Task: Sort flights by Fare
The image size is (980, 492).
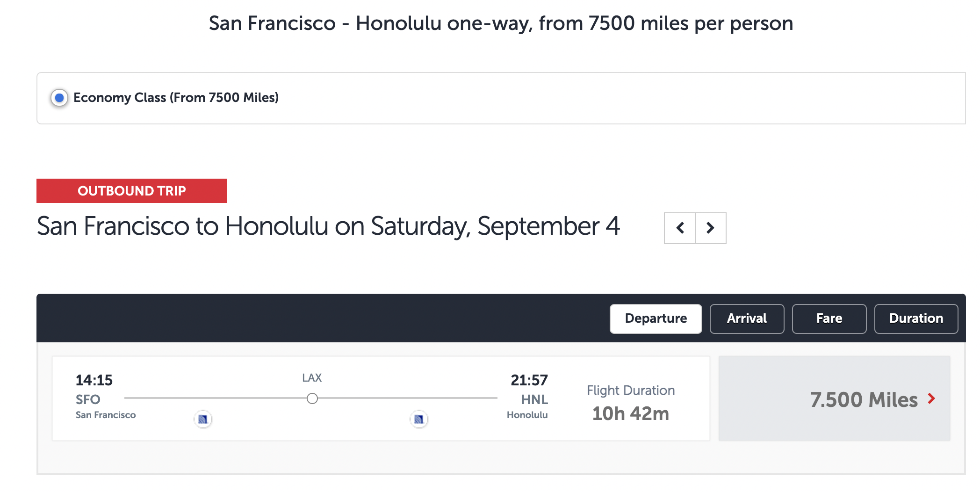Action: [829, 318]
